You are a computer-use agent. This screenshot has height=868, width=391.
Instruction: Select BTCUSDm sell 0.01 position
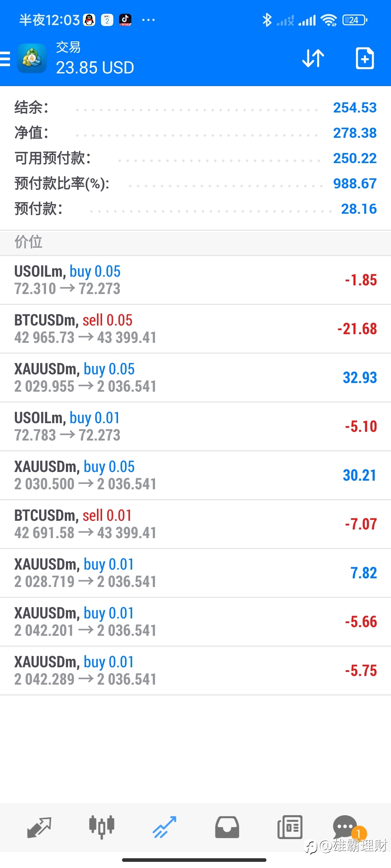click(195, 524)
